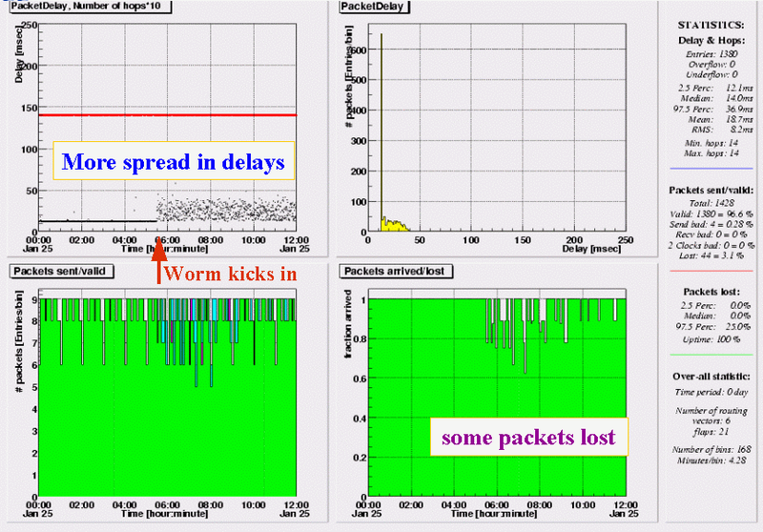Click the 'some packets lost' annotation box
The image size is (763, 532).
[527, 438]
